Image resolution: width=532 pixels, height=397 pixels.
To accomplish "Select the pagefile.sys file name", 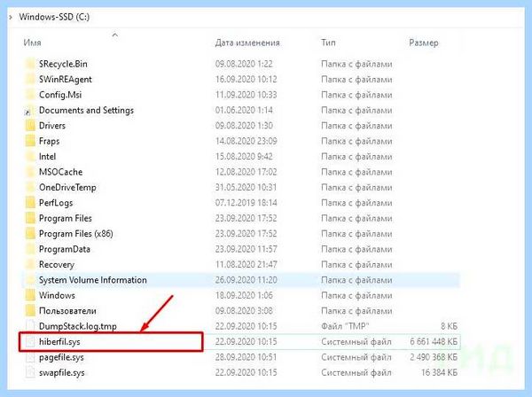I will click(61, 357).
